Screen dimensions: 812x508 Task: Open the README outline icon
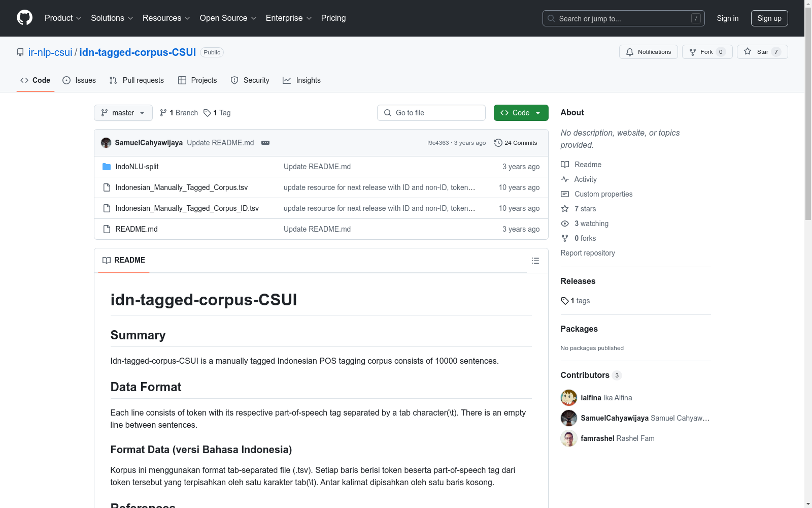point(535,261)
